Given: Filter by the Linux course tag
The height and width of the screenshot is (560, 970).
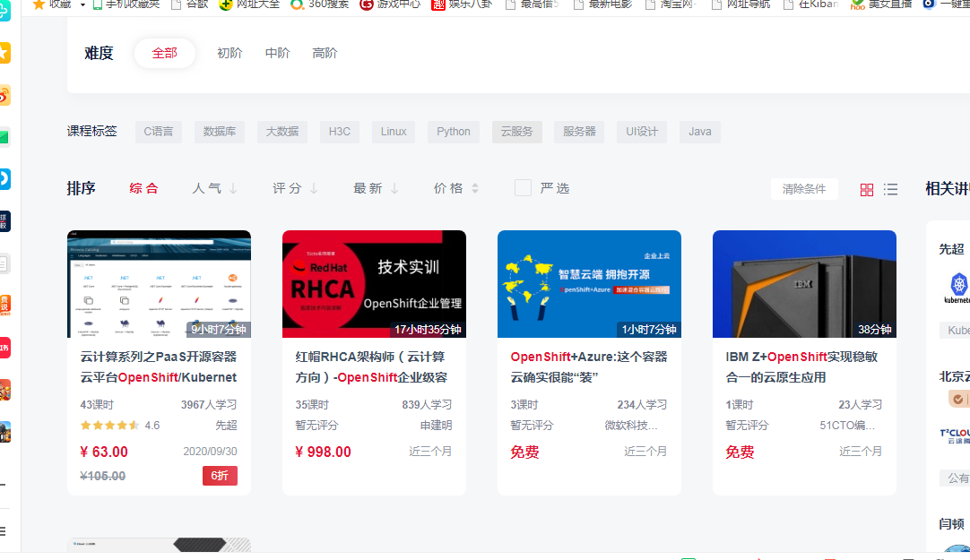Looking at the screenshot, I should (x=394, y=132).
